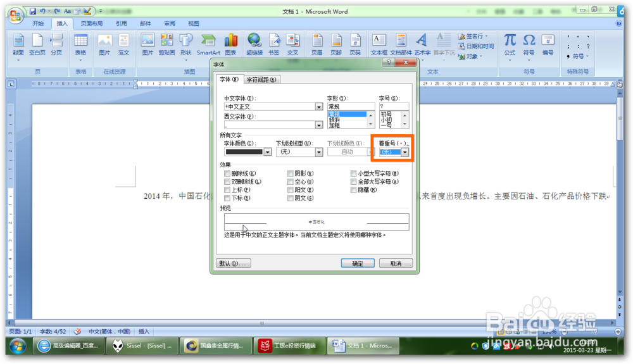Open the Western font (西文字体) dropdown
This screenshot has width=633, height=364.
click(318, 125)
